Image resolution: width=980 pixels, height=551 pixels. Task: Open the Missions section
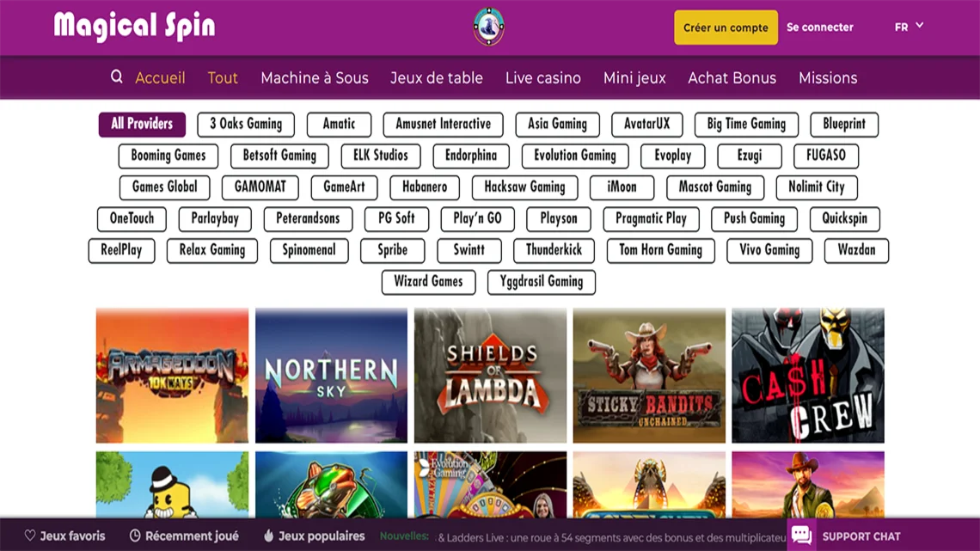pos(828,77)
